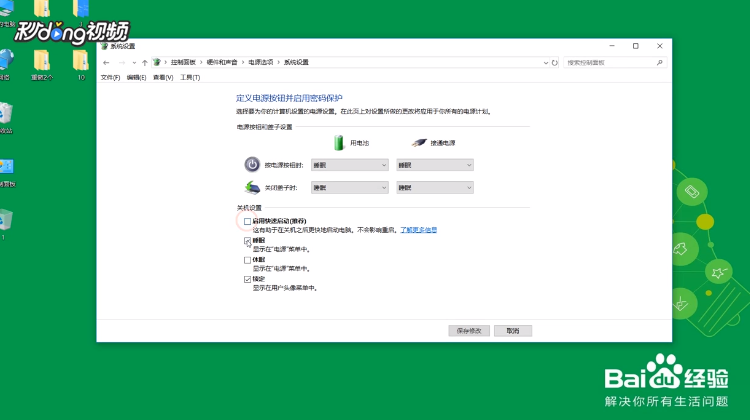Click the 取消 button
The image size is (750, 420).
(513, 331)
